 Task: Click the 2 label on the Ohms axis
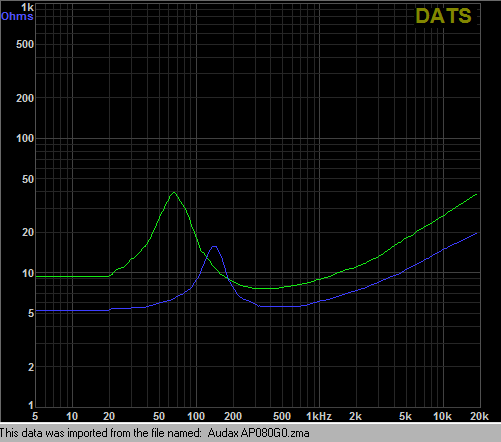tap(31, 367)
